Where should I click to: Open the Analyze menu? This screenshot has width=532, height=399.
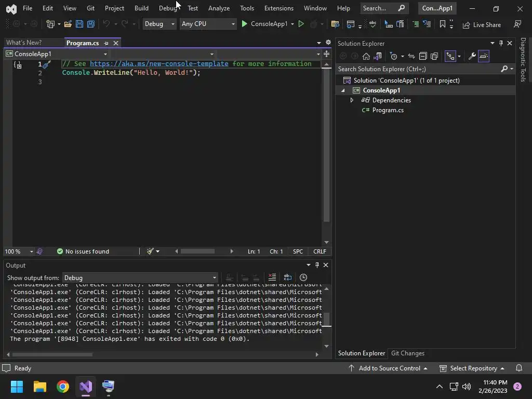coord(219,8)
